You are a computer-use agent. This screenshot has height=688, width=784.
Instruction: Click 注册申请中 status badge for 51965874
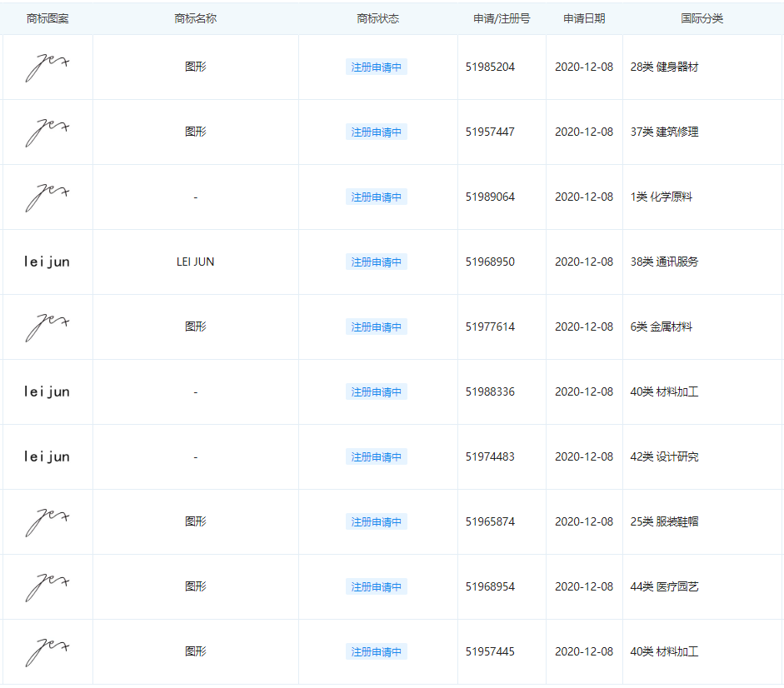[x=377, y=522]
